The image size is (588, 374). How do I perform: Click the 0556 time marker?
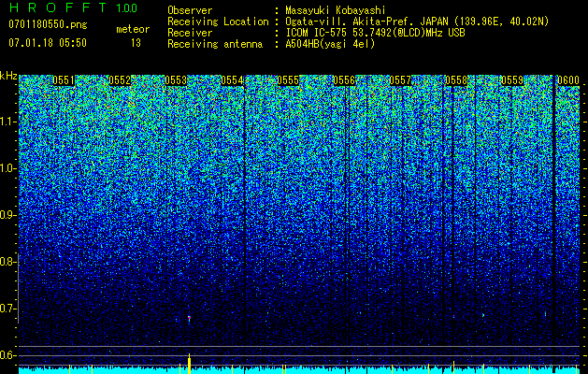344,80
